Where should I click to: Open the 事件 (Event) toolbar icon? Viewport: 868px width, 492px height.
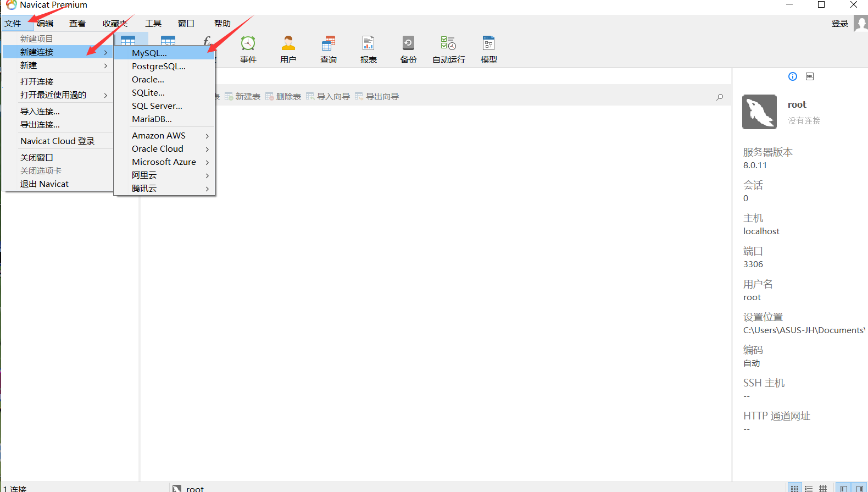coord(248,49)
